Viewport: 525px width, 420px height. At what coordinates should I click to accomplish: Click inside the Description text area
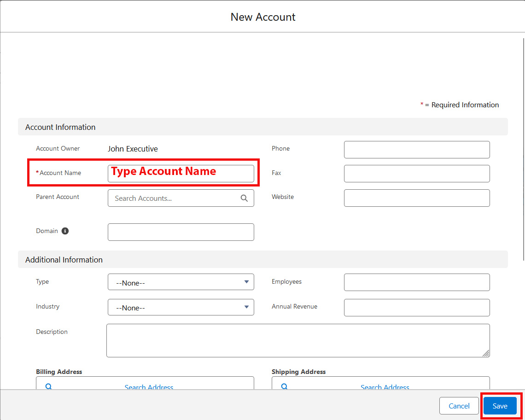click(x=297, y=340)
